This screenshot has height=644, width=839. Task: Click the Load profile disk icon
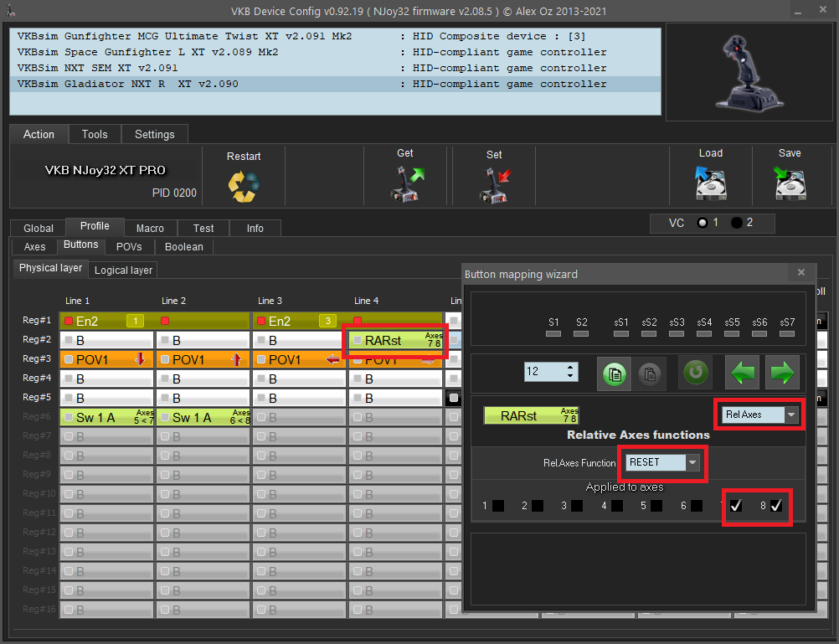(710, 183)
